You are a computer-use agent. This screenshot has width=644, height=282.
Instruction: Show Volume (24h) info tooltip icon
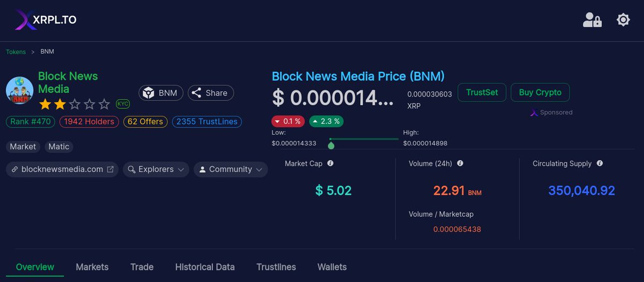click(x=460, y=164)
